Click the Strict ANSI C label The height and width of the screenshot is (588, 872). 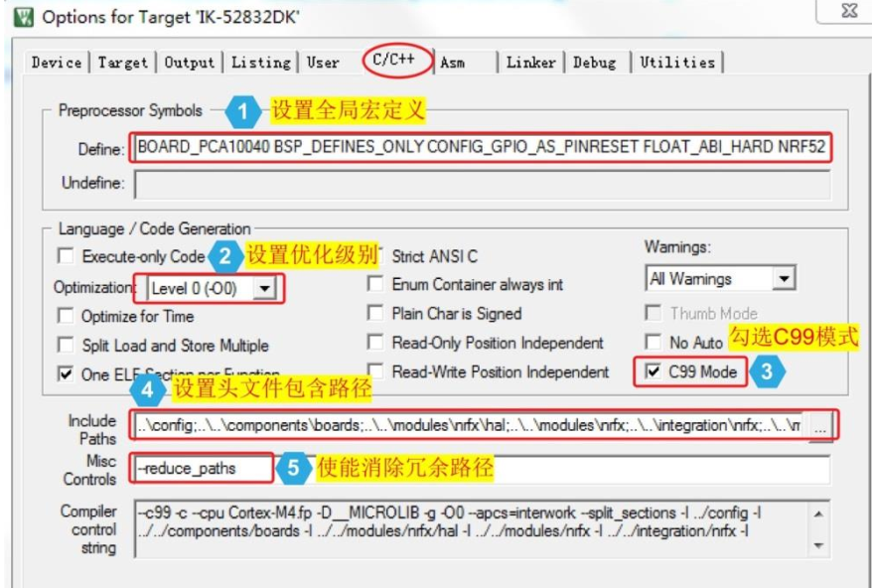[x=434, y=256]
